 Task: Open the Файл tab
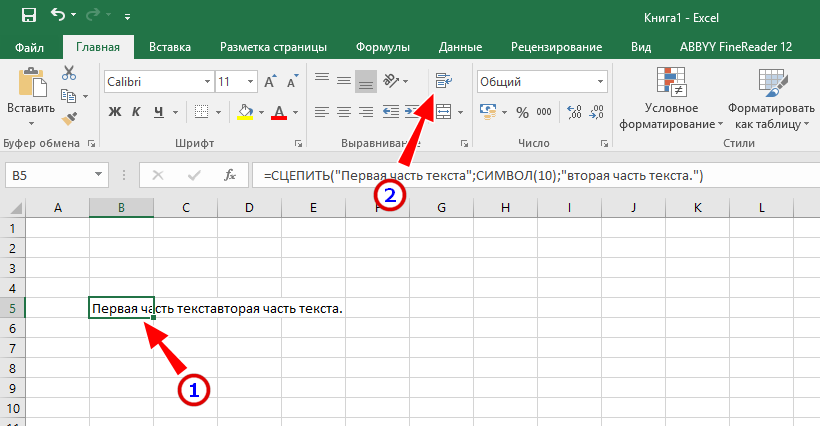pyautogui.click(x=29, y=48)
